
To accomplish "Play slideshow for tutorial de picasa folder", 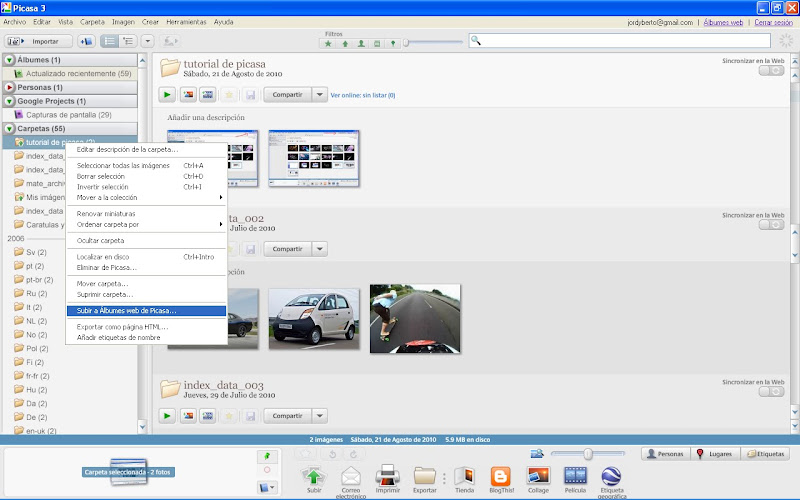I will (x=167, y=94).
